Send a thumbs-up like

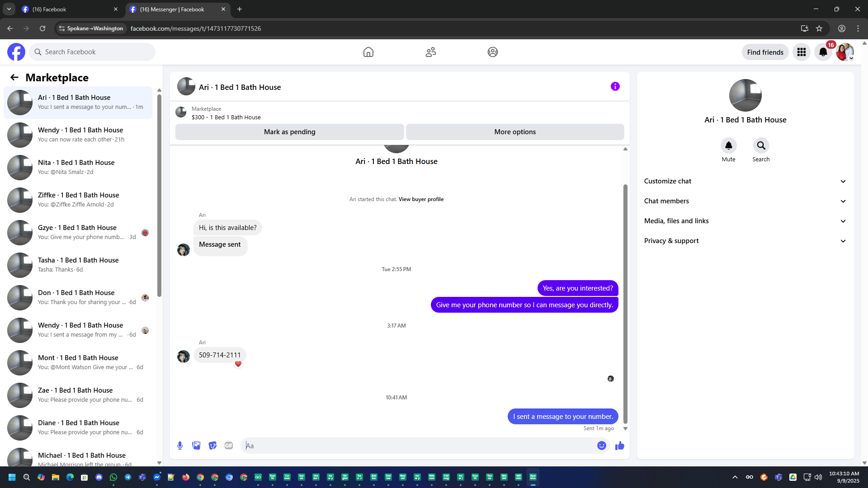(x=619, y=446)
